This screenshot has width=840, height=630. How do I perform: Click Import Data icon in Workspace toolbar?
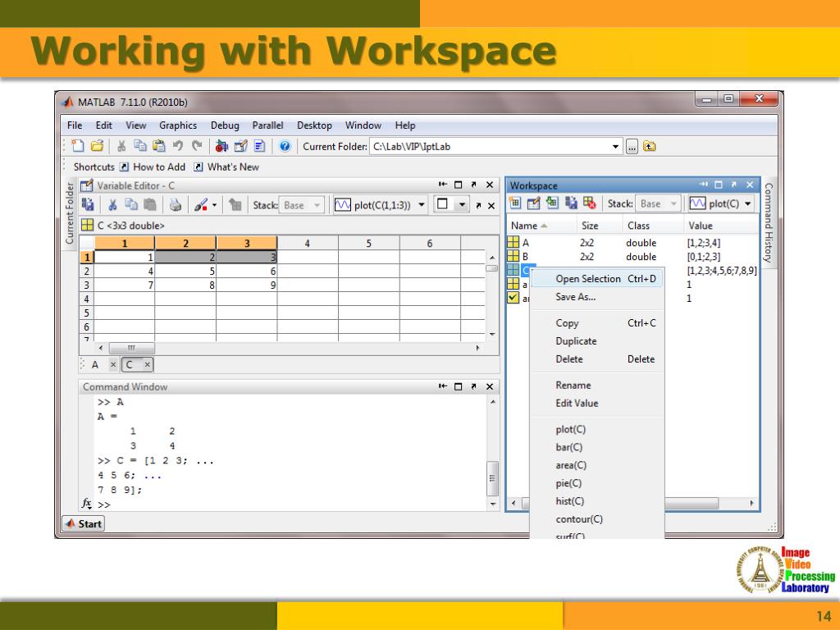[x=552, y=203]
